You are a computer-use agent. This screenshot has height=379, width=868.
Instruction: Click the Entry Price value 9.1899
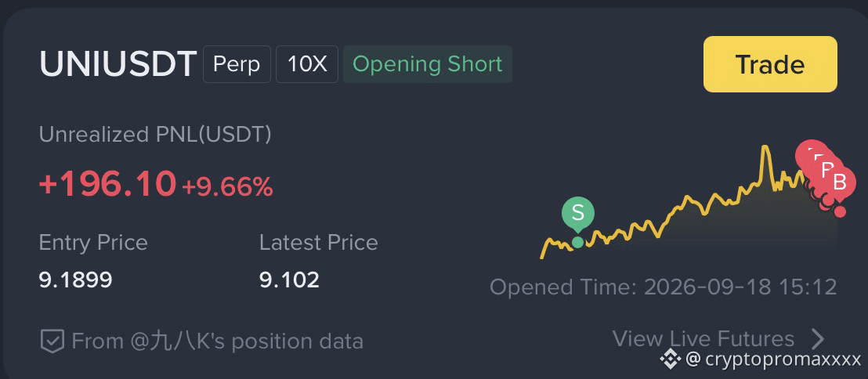coord(75,280)
